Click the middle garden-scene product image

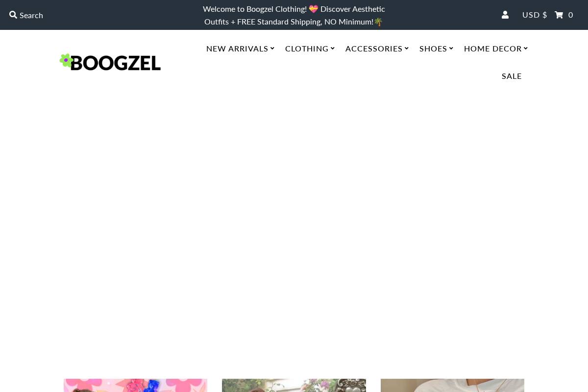pos(294,386)
